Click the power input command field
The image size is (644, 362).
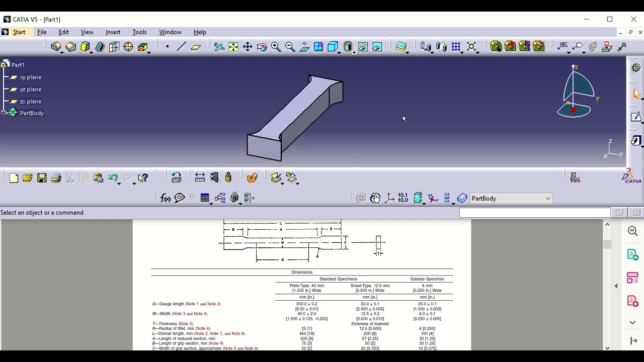534,213
